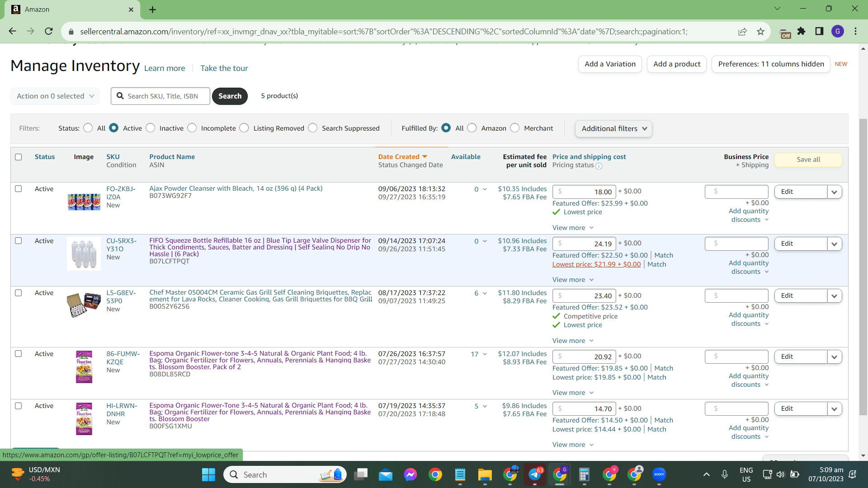The width and height of the screenshot is (868, 488).
Task: Sort by the SKU column header
Action: [113, 157]
